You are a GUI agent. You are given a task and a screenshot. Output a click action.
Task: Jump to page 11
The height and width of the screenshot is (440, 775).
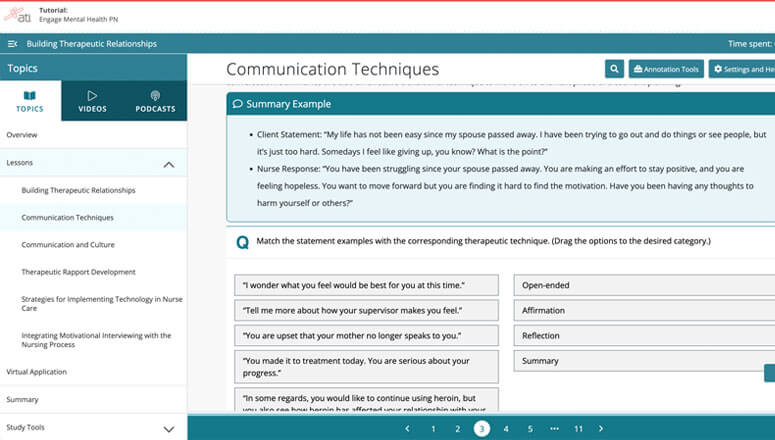(x=578, y=429)
